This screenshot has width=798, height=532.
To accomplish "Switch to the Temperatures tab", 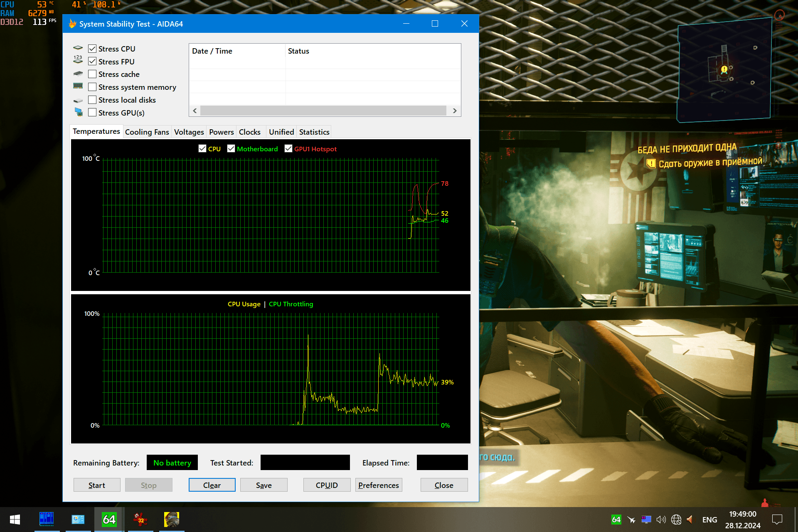I will [x=96, y=131].
